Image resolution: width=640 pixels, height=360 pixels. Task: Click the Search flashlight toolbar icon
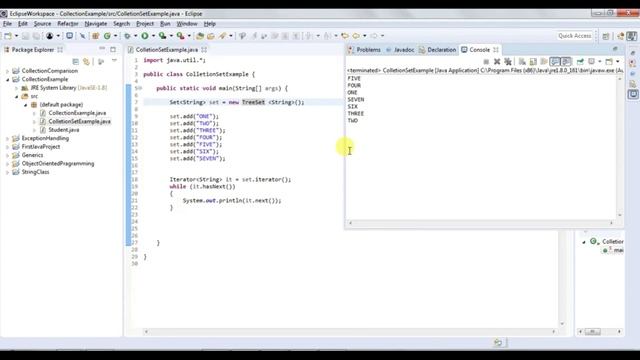(222, 36)
